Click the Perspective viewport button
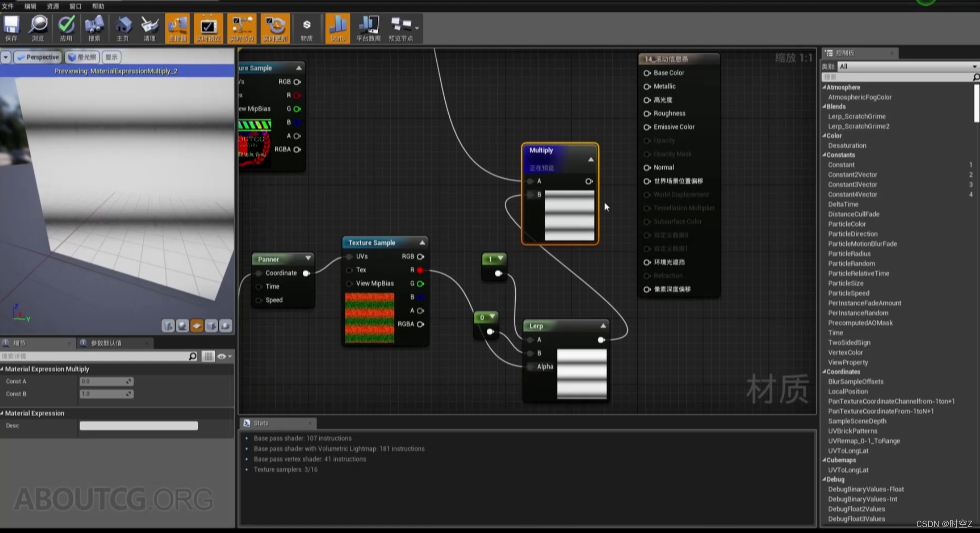The image size is (980, 533). [x=38, y=57]
